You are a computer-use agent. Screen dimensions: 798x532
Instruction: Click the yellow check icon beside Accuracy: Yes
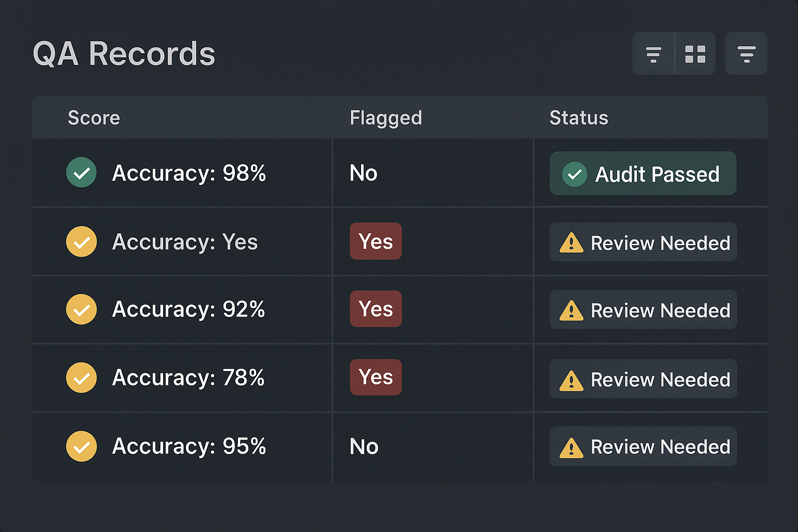click(x=82, y=242)
